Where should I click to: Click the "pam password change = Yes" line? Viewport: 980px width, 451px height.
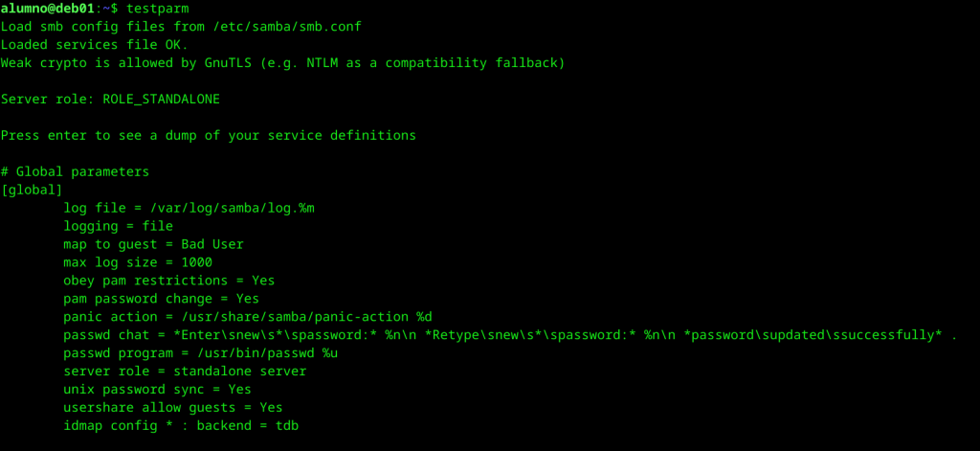coord(161,299)
